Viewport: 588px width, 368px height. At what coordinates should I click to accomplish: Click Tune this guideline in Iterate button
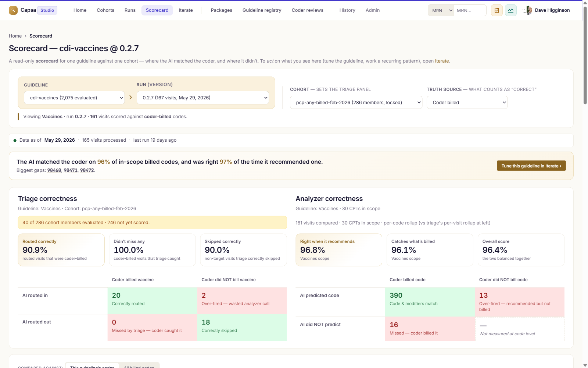[531, 166]
